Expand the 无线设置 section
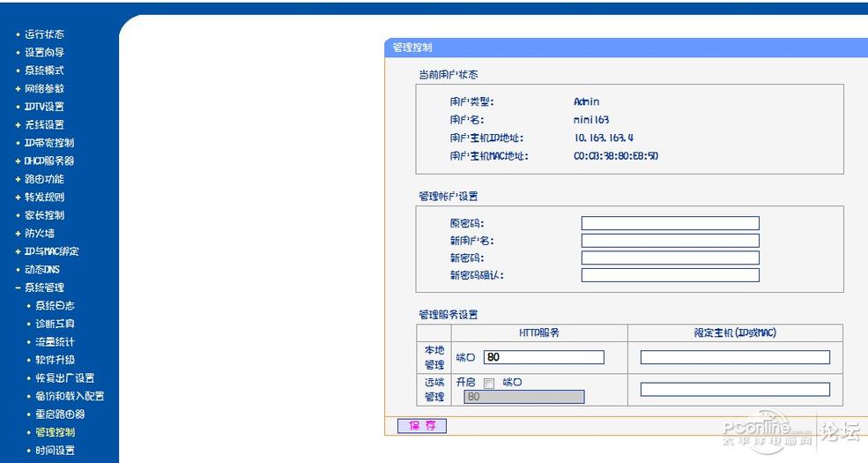868x463 pixels. pos(44,124)
